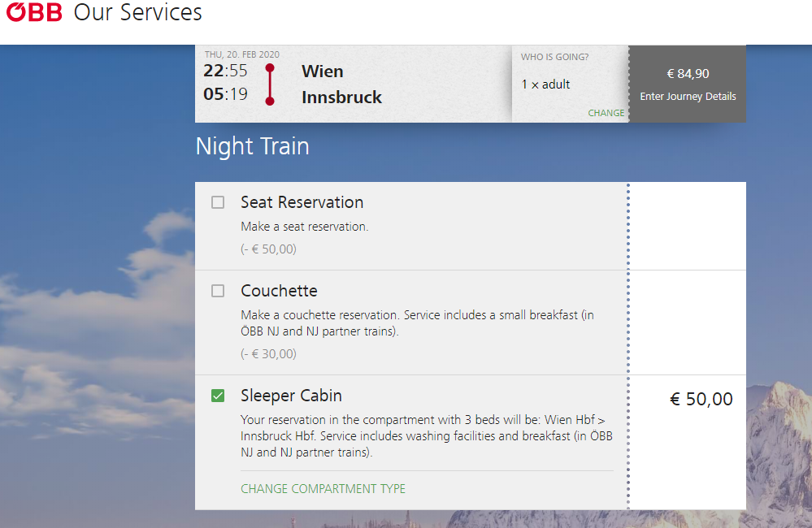
Task: Uncheck the Sleeper Cabin checkbox
Action: [218, 396]
